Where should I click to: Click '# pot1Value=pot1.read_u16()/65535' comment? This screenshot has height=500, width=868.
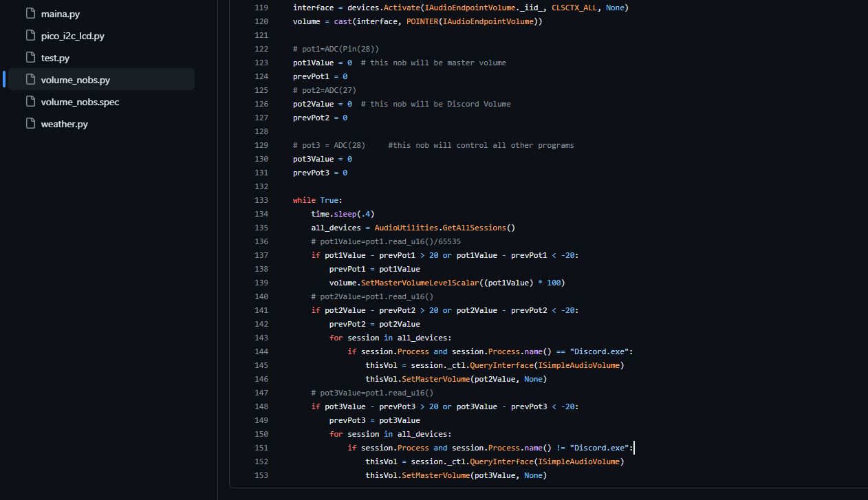[386, 241]
